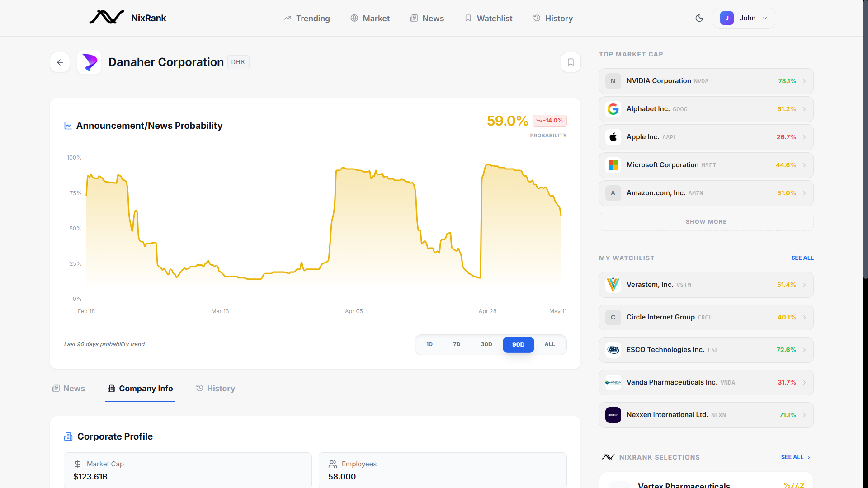
Task: Click the Market globe icon
Action: [x=354, y=18]
